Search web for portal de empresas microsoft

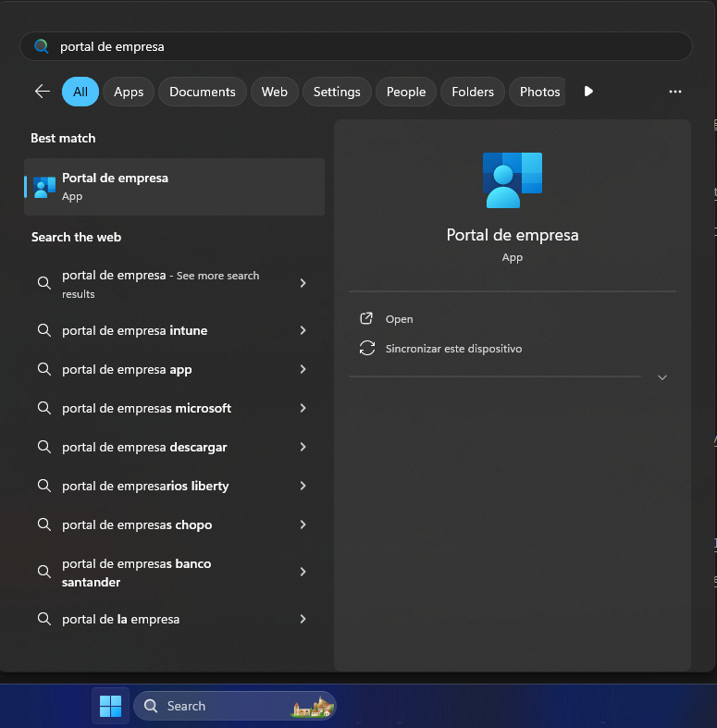[146, 408]
